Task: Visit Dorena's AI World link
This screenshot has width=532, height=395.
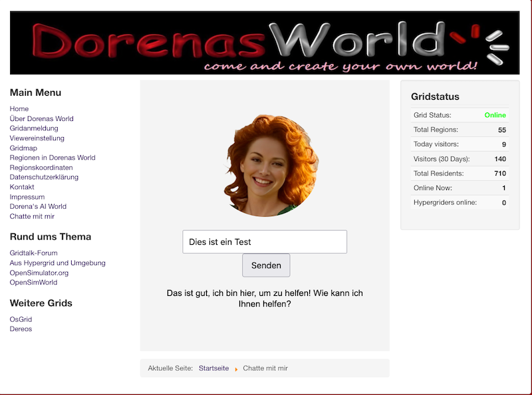Action: (x=38, y=207)
